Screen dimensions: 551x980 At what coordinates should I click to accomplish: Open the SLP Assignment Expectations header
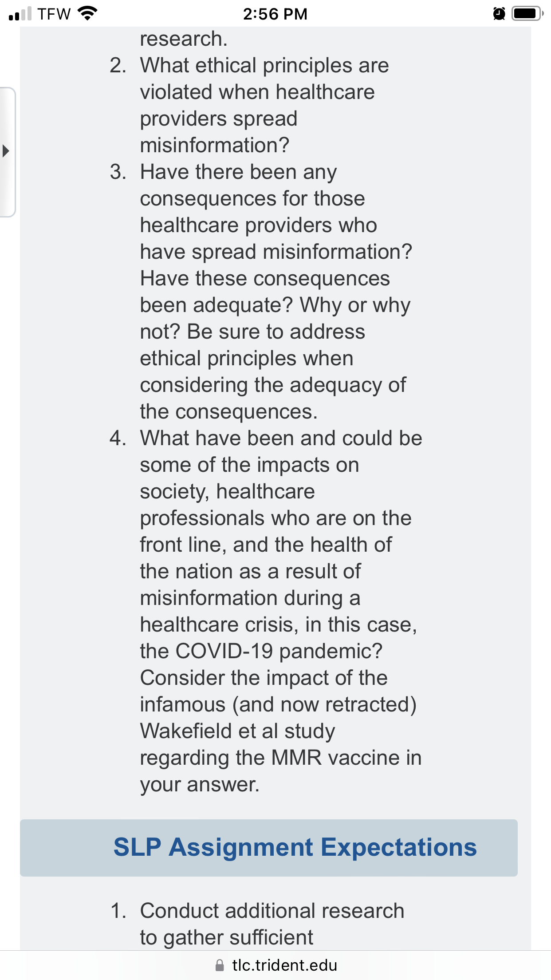pyautogui.click(x=269, y=847)
